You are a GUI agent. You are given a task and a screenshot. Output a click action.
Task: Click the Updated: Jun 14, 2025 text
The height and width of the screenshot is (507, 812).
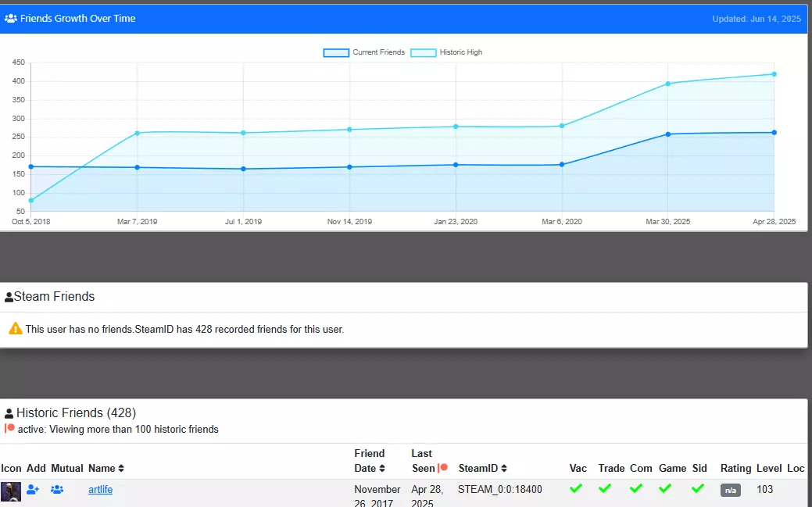tap(757, 20)
